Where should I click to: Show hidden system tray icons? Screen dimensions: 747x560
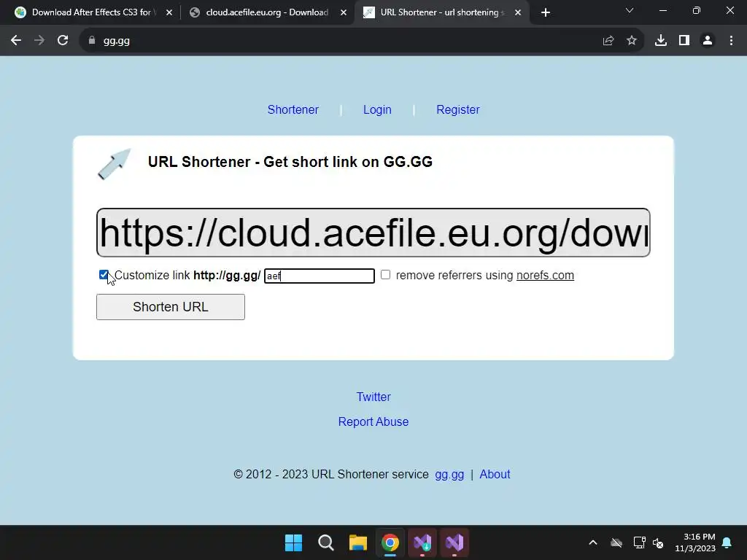[x=593, y=542]
